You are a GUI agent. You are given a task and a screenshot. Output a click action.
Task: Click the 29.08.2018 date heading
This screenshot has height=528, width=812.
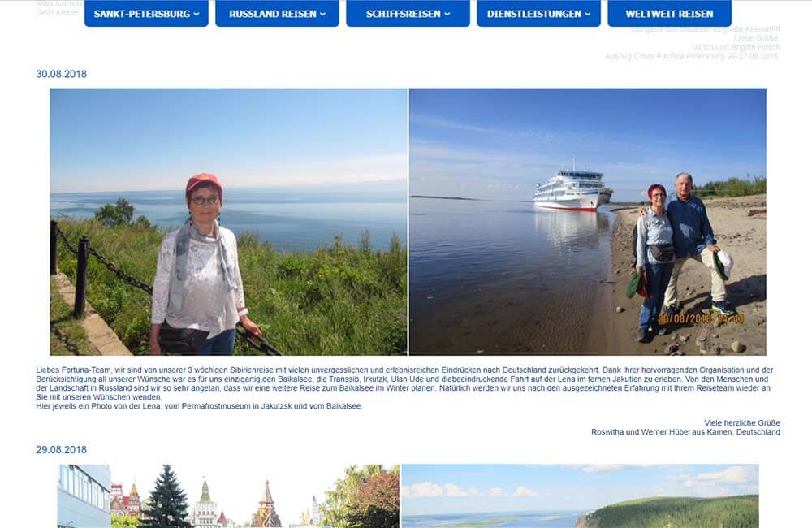(x=61, y=450)
